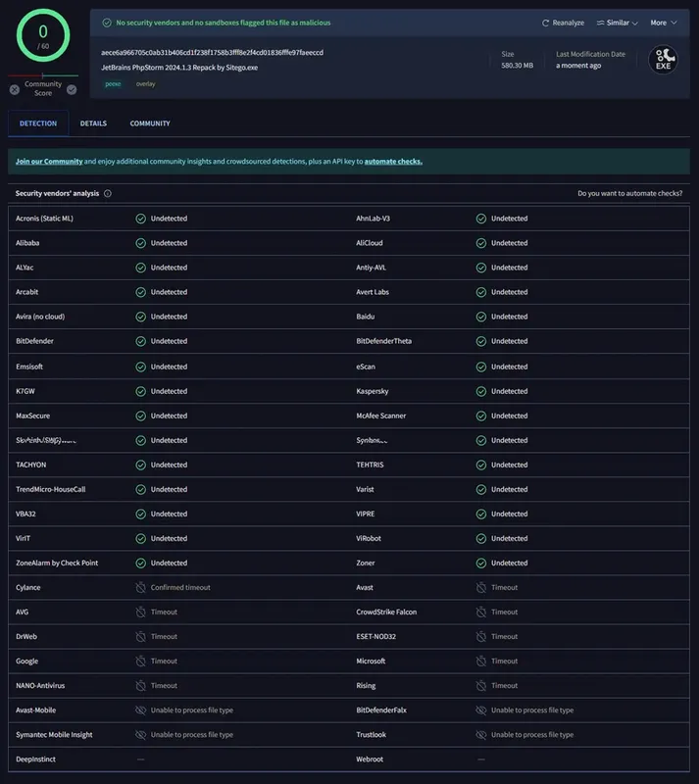Image resolution: width=699 pixels, height=784 pixels.
Task: Open the Similar dropdown
Action: click(617, 23)
